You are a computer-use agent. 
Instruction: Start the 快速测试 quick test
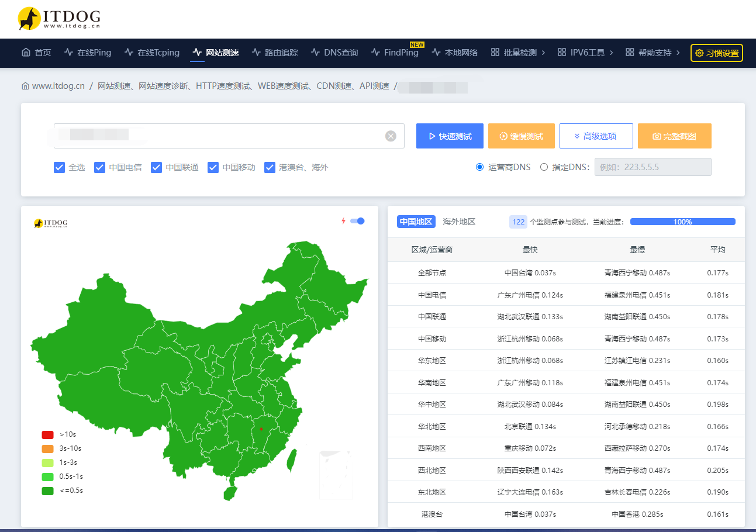pyautogui.click(x=450, y=136)
